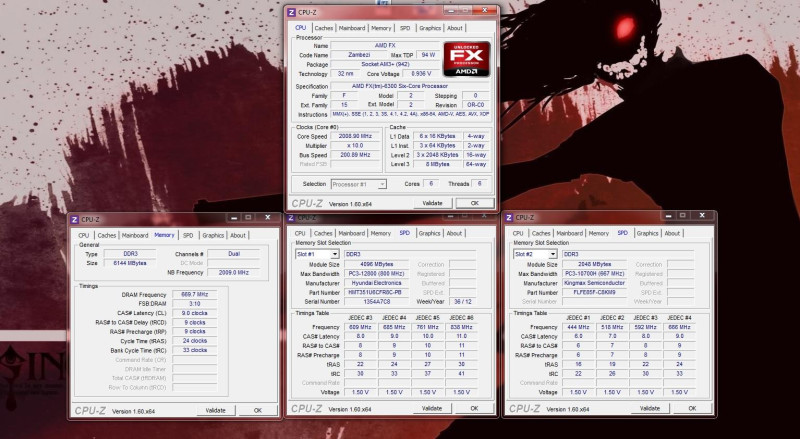
Task: Click the FSB:DRAM ratio value 3:10
Action: tap(194, 304)
